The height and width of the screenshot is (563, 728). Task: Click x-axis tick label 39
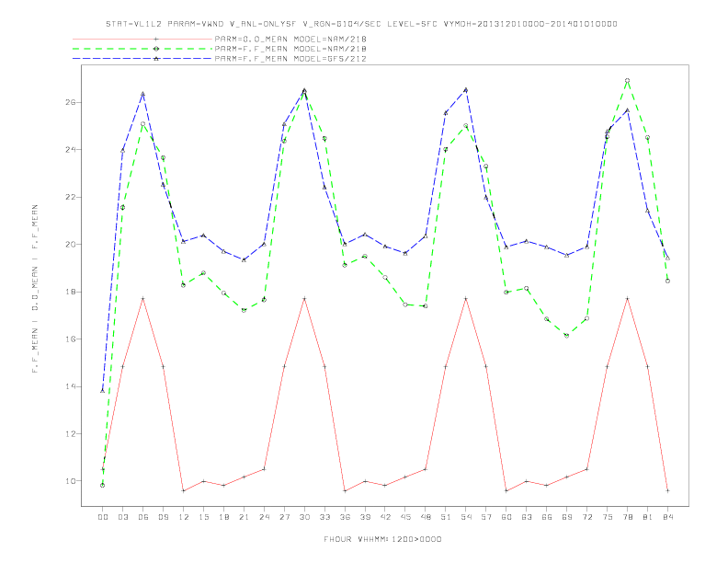365,517
